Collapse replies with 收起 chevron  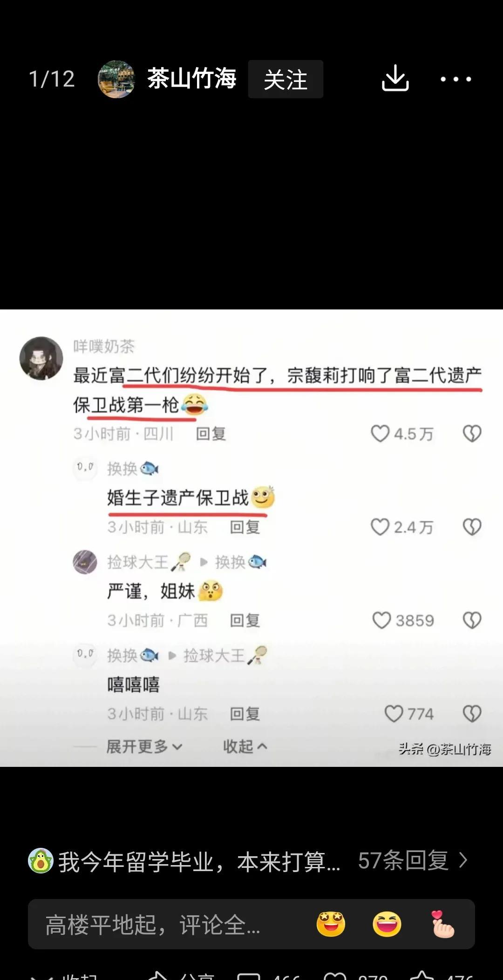click(x=245, y=746)
